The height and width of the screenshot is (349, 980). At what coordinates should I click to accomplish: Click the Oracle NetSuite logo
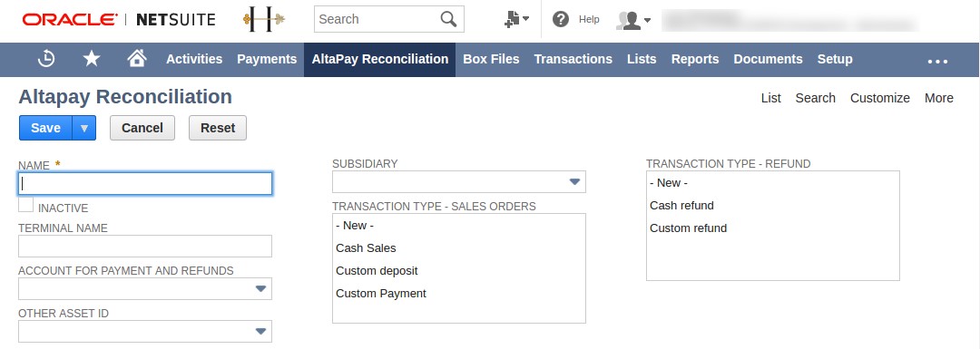pyautogui.click(x=119, y=19)
